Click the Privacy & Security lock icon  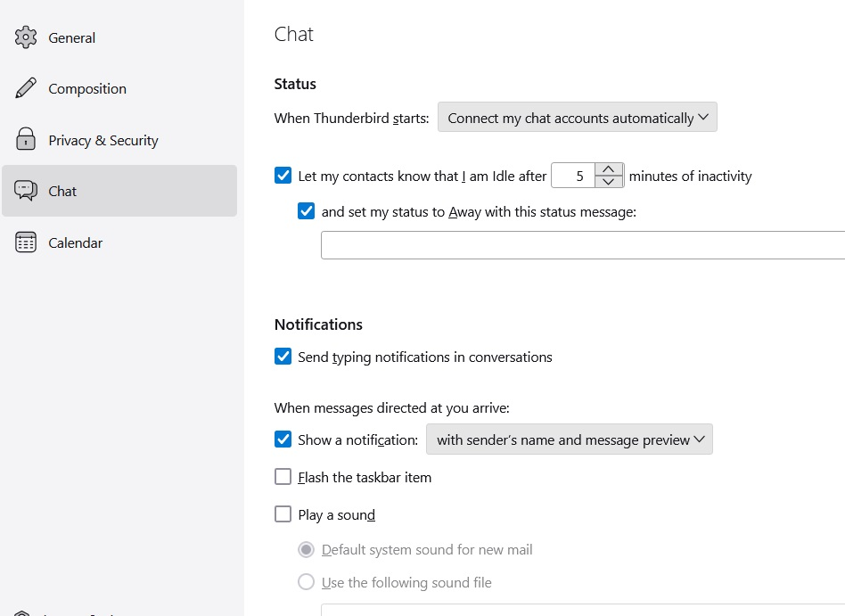[x=26, y=140]
